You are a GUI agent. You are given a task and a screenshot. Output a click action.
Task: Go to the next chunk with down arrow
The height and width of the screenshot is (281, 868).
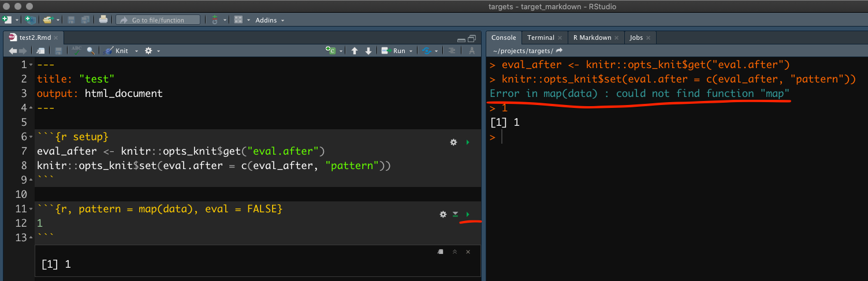368,51
